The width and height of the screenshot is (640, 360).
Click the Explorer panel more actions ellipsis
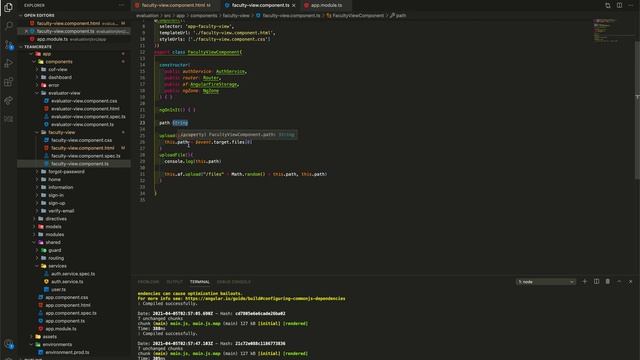121,5
